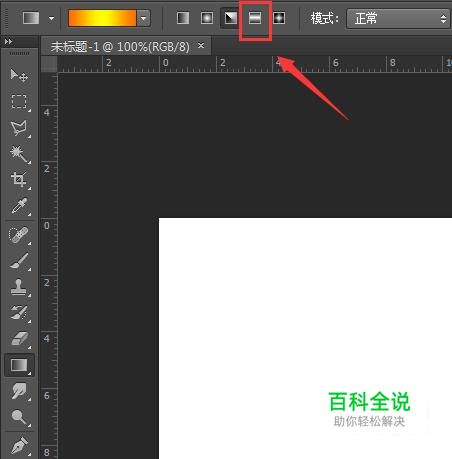Close the 未标题-1 document tab

pos(201,45)
